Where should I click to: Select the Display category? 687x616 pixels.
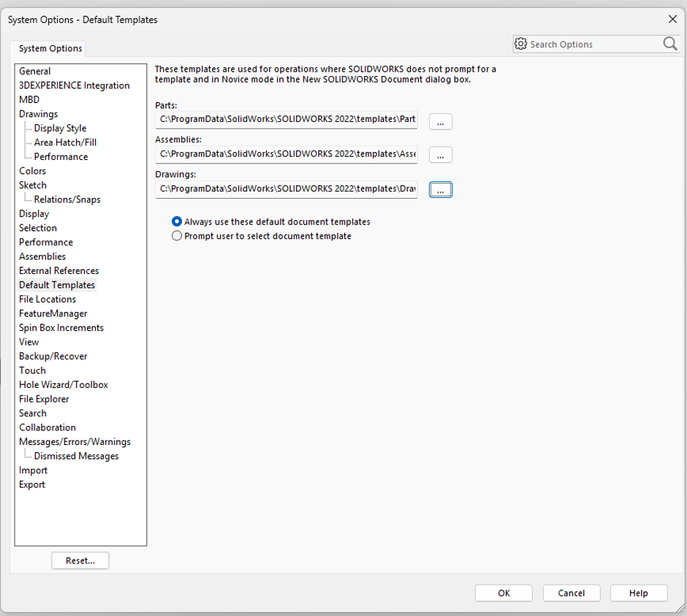tap(34, 214)
